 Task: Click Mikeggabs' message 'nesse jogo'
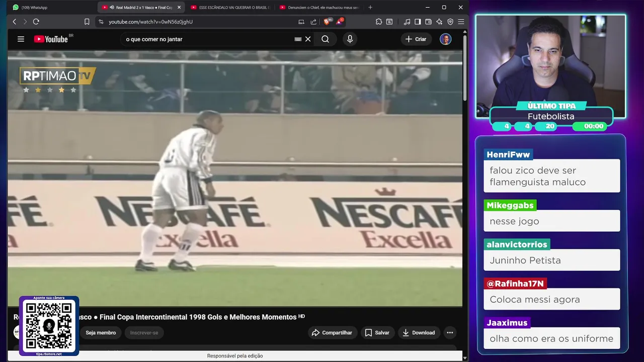click(551, 221)
